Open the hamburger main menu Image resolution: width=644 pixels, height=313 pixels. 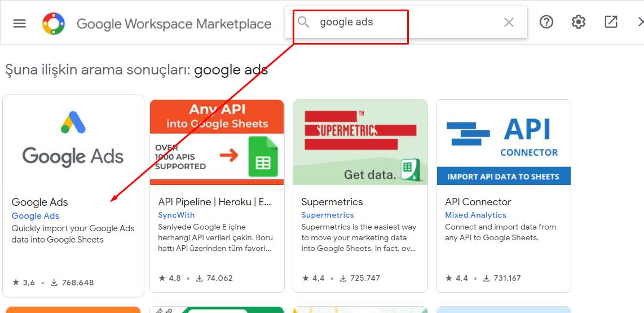[19, 24]
